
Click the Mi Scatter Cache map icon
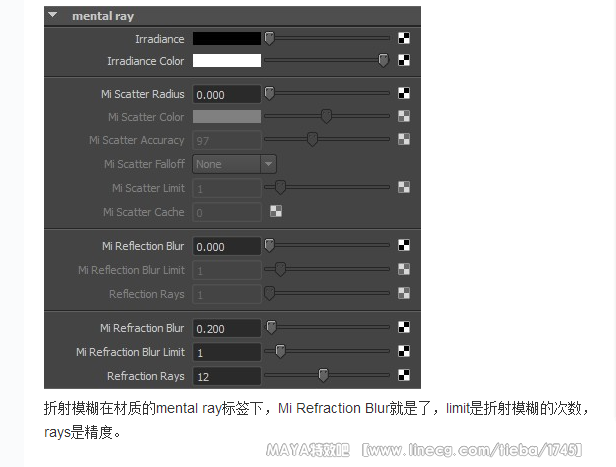tap(276, 211)
